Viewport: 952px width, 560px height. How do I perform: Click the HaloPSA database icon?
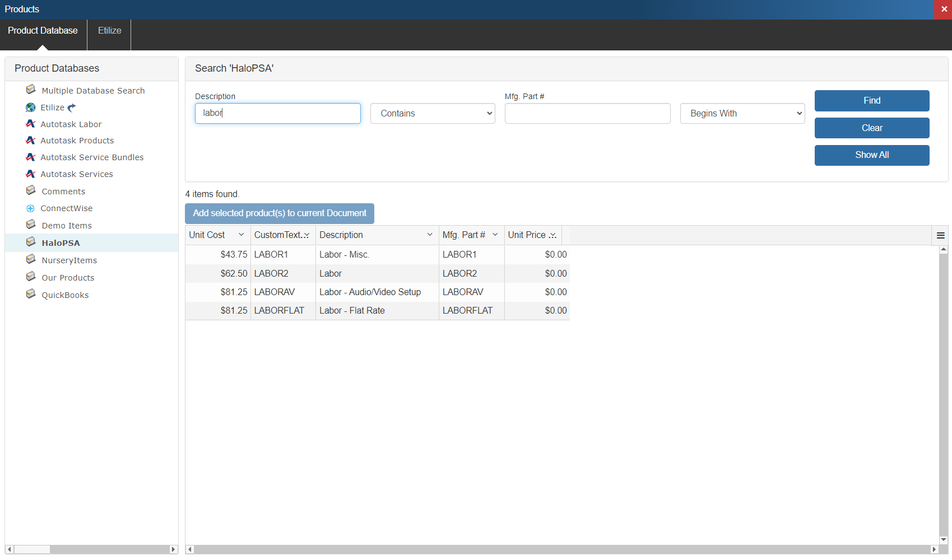pos(30,242)
